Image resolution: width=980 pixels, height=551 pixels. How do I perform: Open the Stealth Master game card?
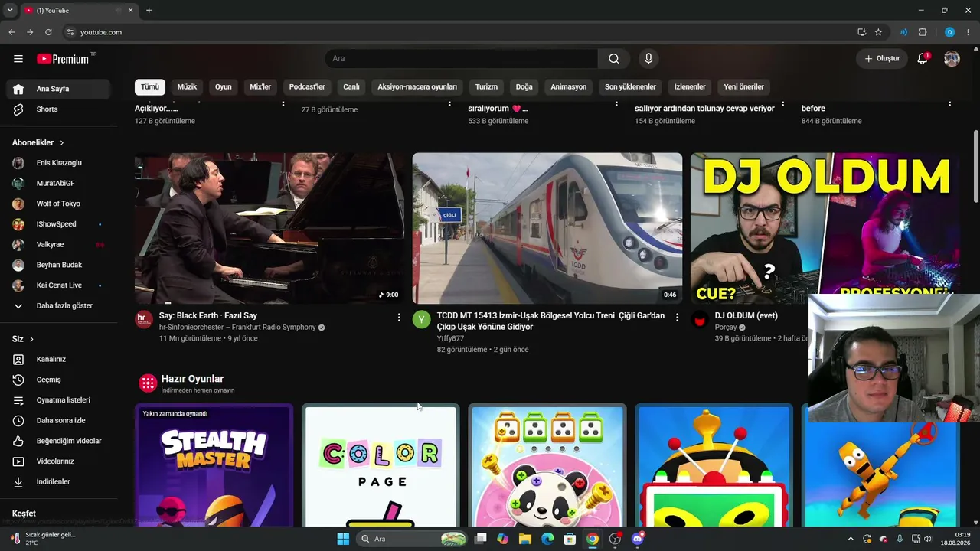pyautogui.click(x=214, y=465)
